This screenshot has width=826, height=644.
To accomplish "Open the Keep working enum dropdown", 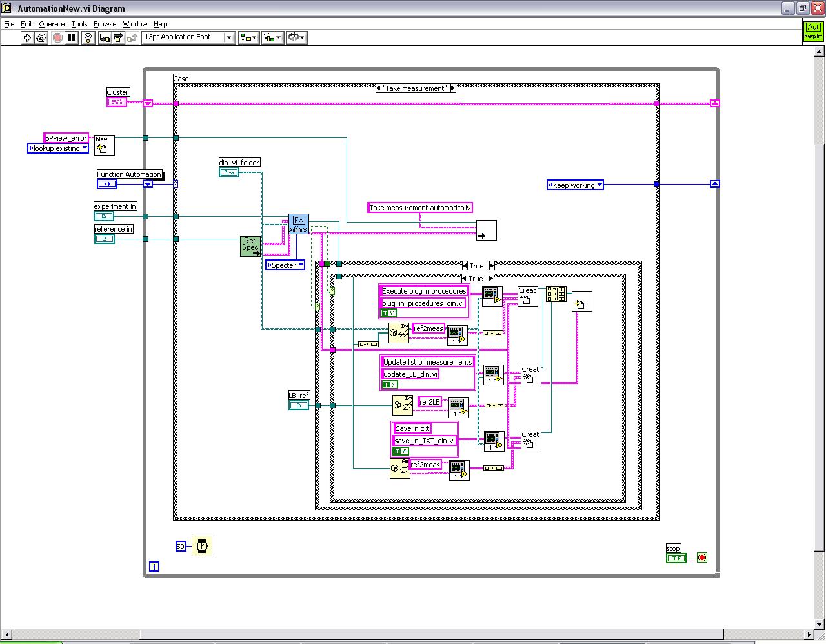I will 575,185.
